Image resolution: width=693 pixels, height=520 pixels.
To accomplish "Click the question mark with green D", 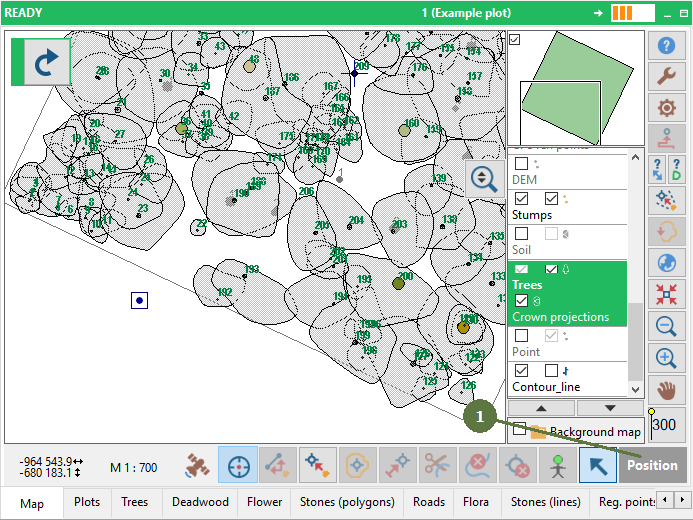I will (x=677, y=170).
